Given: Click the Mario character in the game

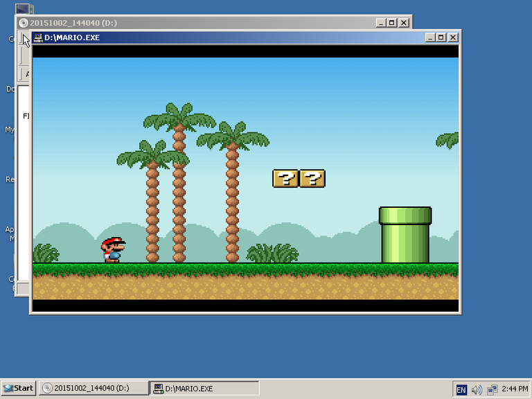Looking at the screenshot, I should pos(114,249).
